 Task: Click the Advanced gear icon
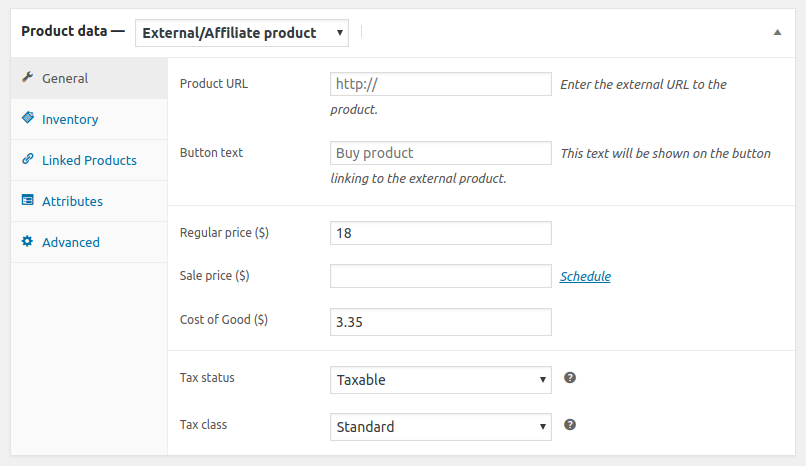click(x=28, y=241)
